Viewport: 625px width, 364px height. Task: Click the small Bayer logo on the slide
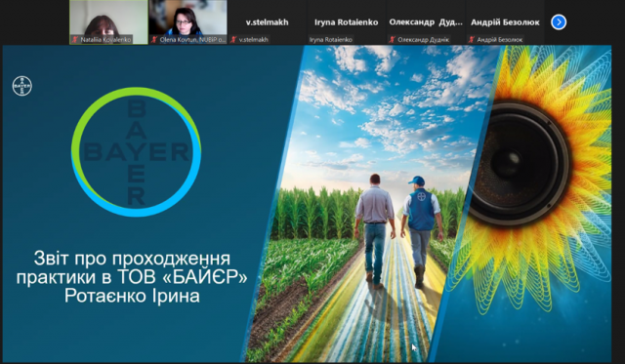[x=21, y=86]
